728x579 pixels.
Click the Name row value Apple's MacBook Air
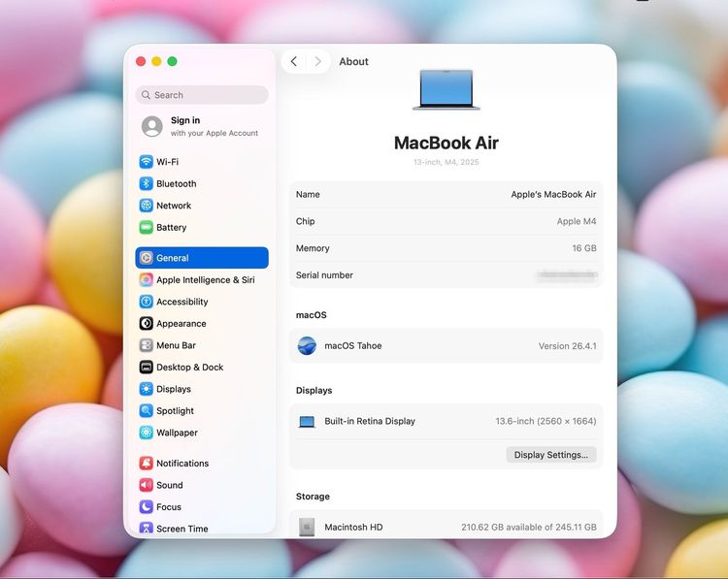pyautogui.click(x=553, y=194)
